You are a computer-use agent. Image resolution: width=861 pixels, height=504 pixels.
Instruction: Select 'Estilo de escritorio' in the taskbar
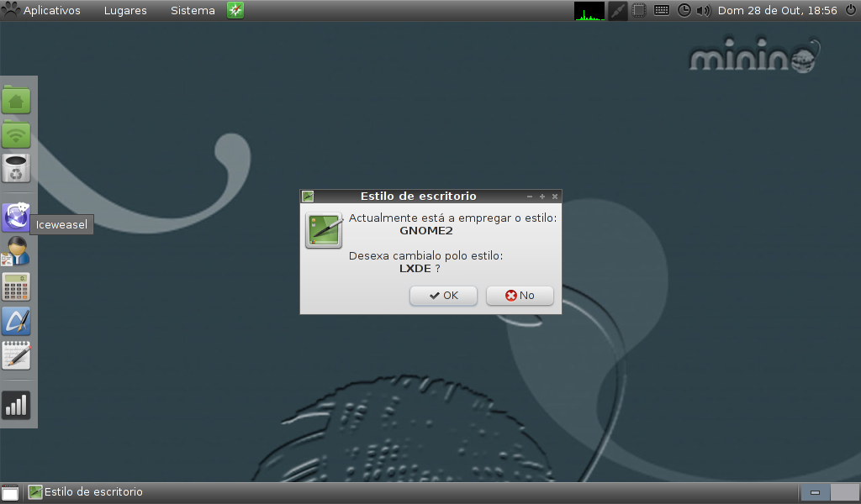click(x=86, y=492)
